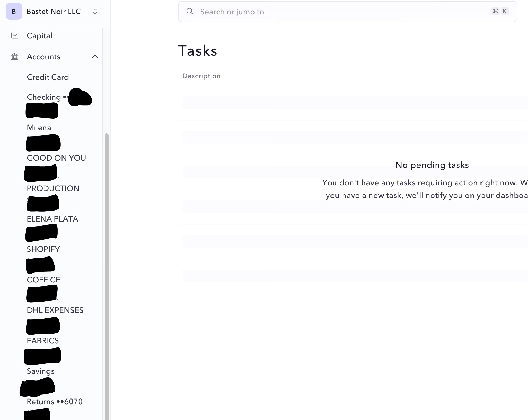Screen dimensions: 528x420
Task: Click the Accounts bank building icon
Action: (x=14, y=57)
